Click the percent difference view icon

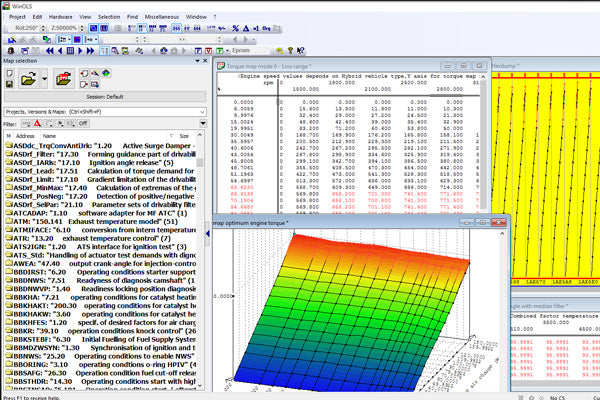point(235,28)
